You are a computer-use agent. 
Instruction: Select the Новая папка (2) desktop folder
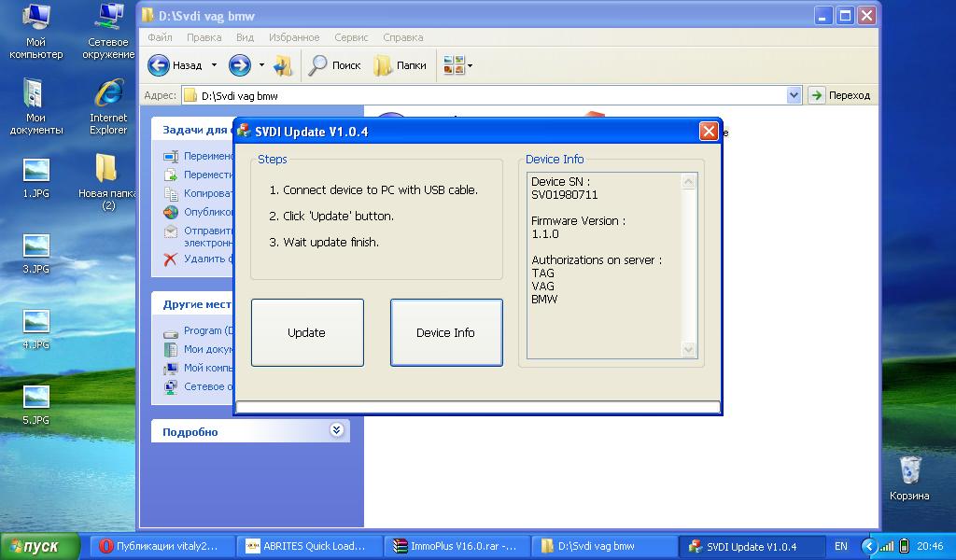[x=107, y=182]
